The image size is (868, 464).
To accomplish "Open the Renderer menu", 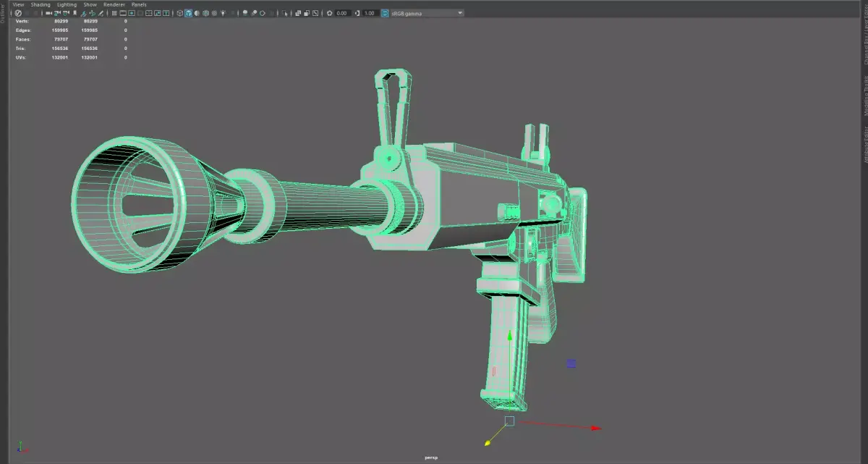I will [114, 4].
